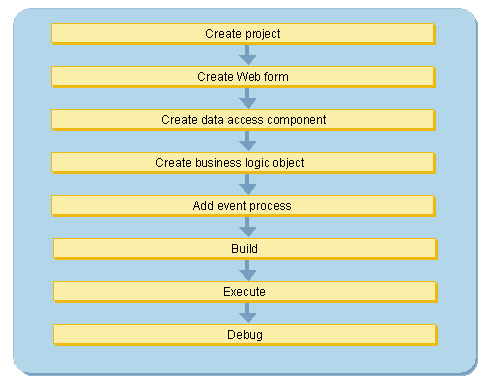The image size is (498, 385).
Task: Click arrow below Create data access component
Action: 247,141
